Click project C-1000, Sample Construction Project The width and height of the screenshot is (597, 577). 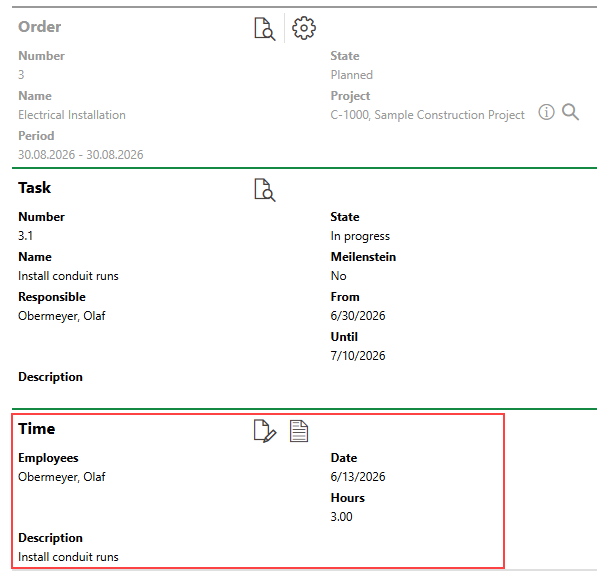427,115
